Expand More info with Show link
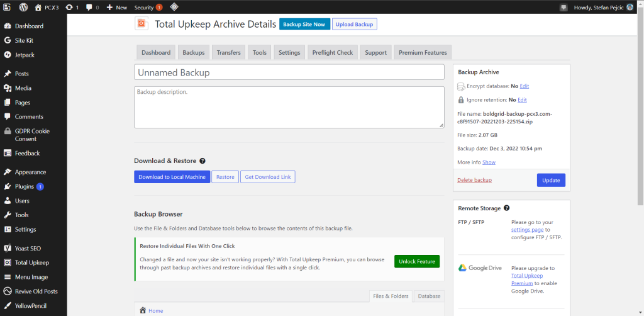Screen dimensions: 644x316 pos(489,162)
